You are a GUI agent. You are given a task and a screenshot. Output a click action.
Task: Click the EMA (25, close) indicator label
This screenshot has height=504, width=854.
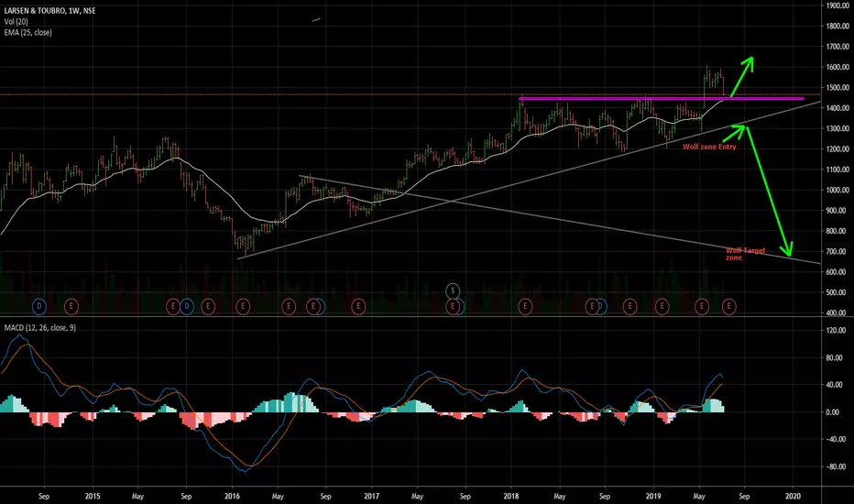point(27,32)
